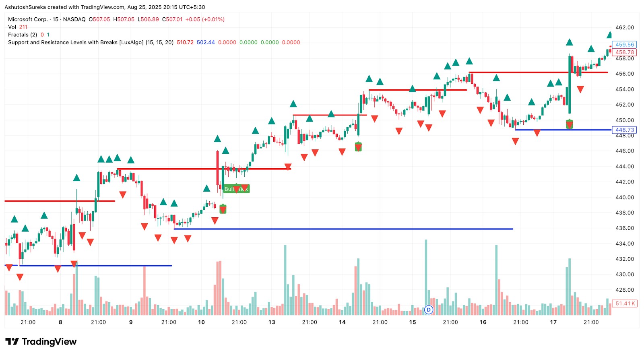Viewport: 644px width, 355px height.
Task: Click the close value C507.01
Action: click(x=172, y=19)
